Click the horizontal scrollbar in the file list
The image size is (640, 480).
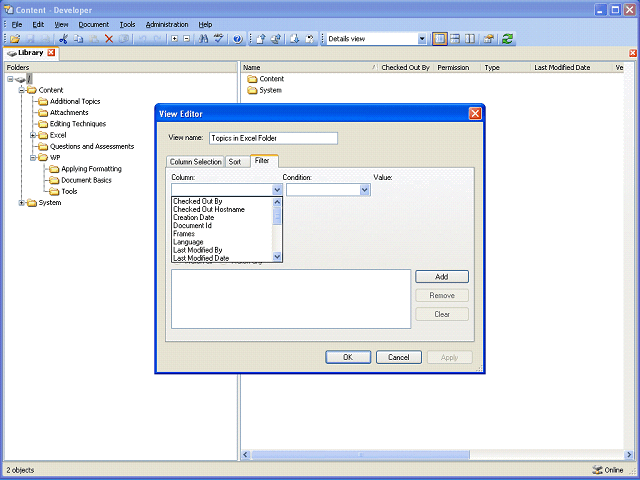click(x=360, y=454)
